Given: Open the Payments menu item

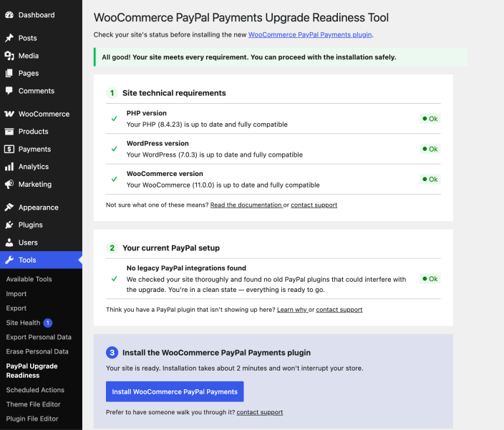Looking at the screenshot, I should pos(41,149).
